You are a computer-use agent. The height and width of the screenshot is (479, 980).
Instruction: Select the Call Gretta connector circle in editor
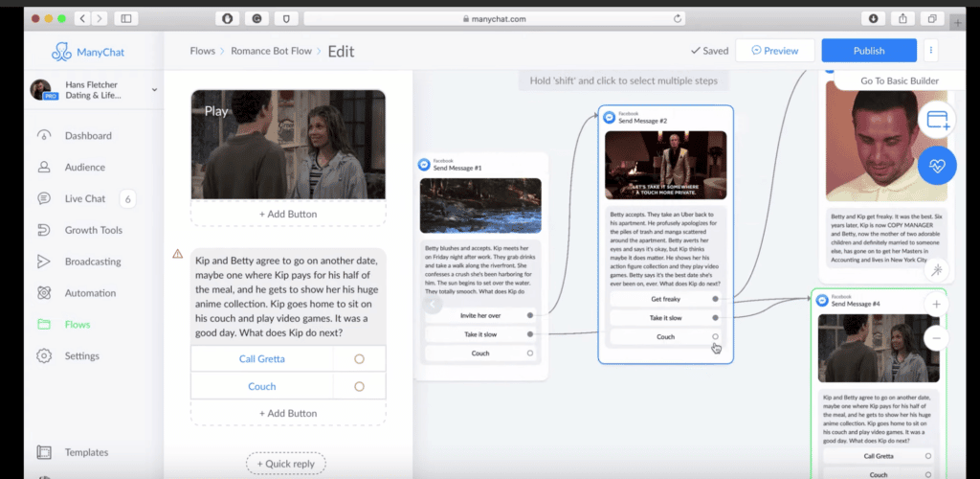pyautogui.click(x=359, y=359)
